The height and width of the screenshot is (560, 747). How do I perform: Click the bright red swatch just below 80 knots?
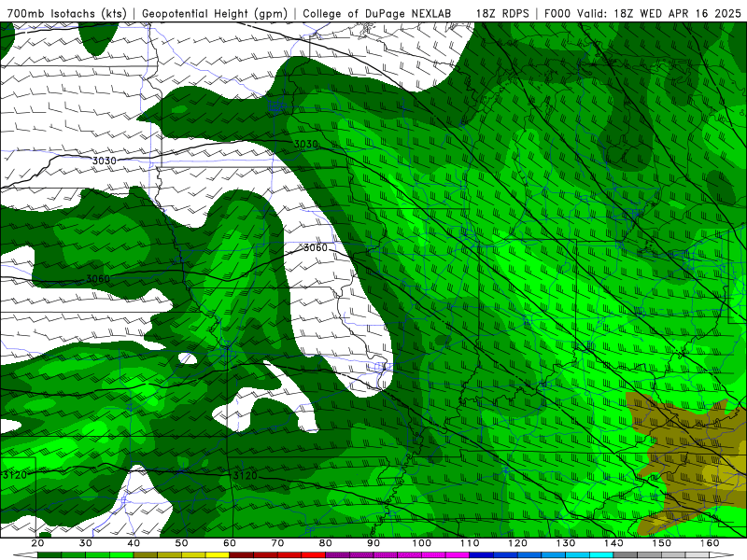tap(314, 554)
